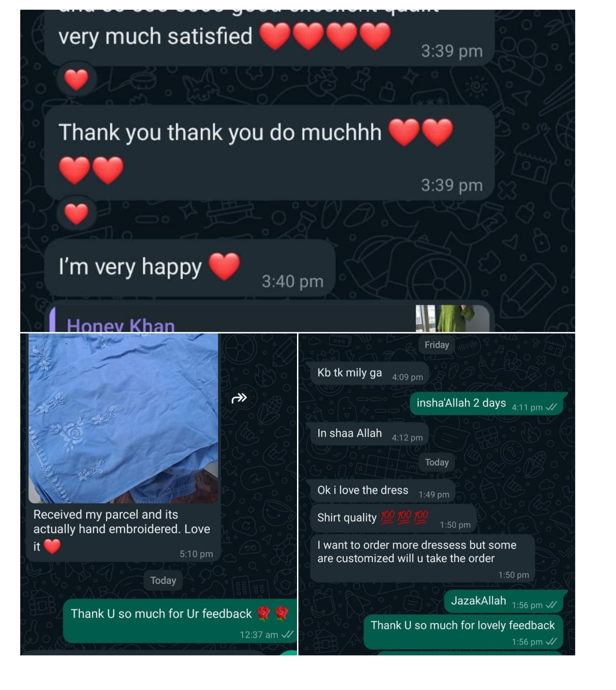Tap the heart reaction under 'very much satisfied'
Screen dimensions: 616x690
pos(76,80)
